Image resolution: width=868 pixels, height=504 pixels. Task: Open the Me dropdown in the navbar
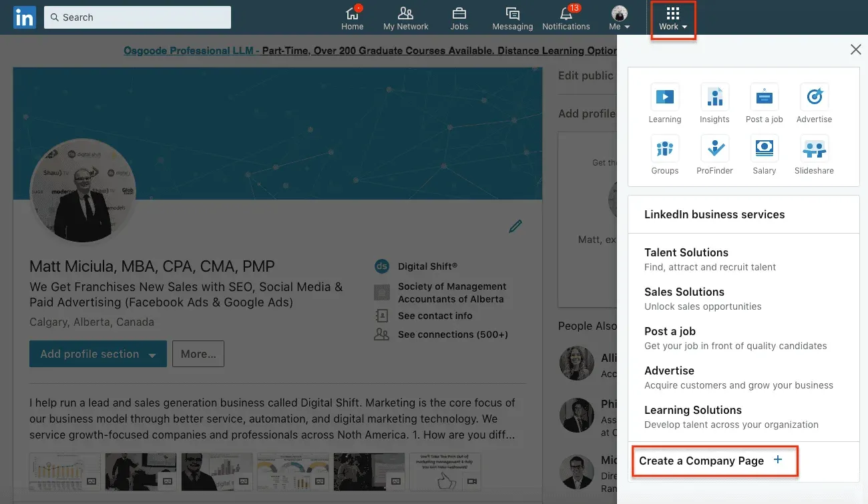coord(619,17)
